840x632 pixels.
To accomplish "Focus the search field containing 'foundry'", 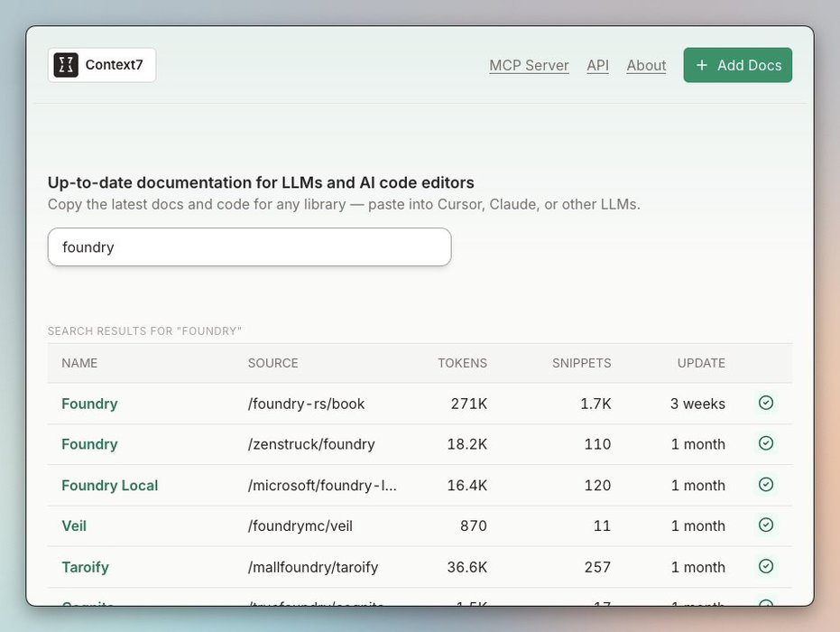I will pos(250,247).
